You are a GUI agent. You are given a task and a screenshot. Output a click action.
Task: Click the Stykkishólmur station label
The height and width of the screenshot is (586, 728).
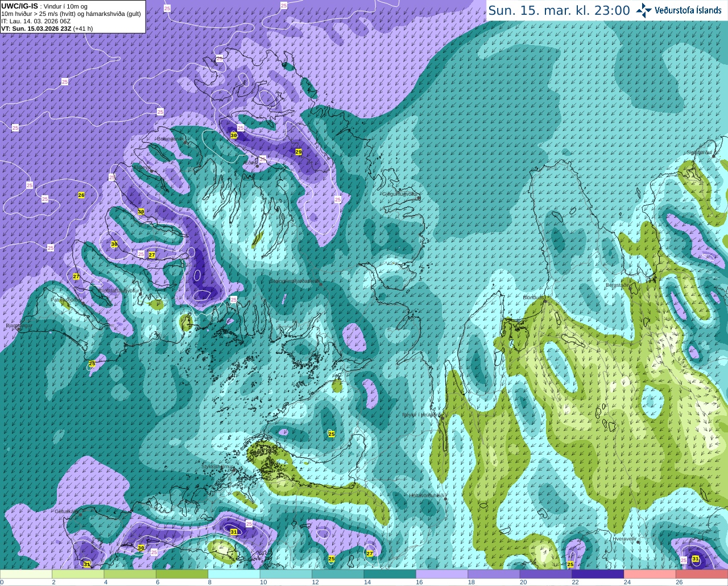(217, 467)
